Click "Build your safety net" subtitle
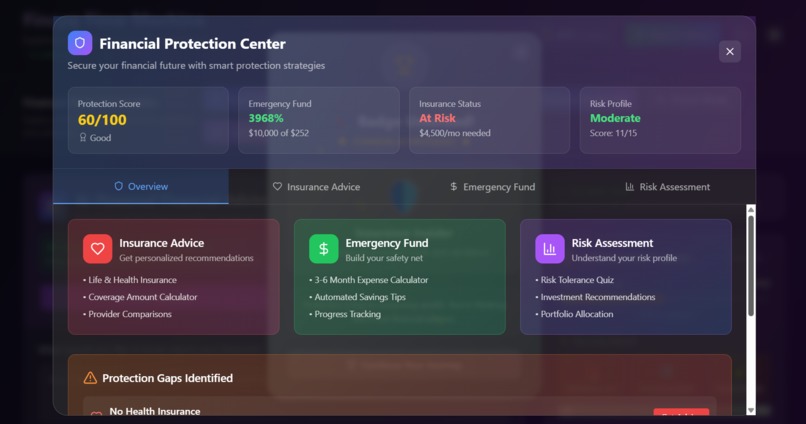Image resolution: width=806 pixels, height=424 pixels. [x=384, y=258]
